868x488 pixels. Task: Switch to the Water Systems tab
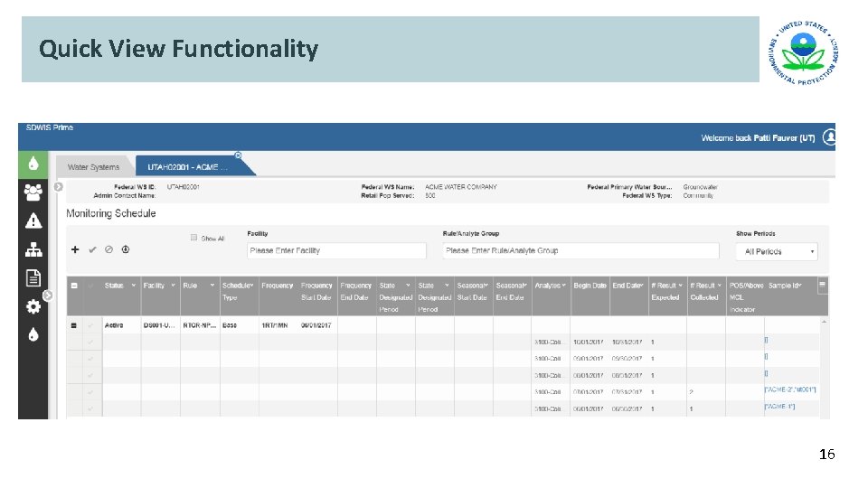coord(93,166)
